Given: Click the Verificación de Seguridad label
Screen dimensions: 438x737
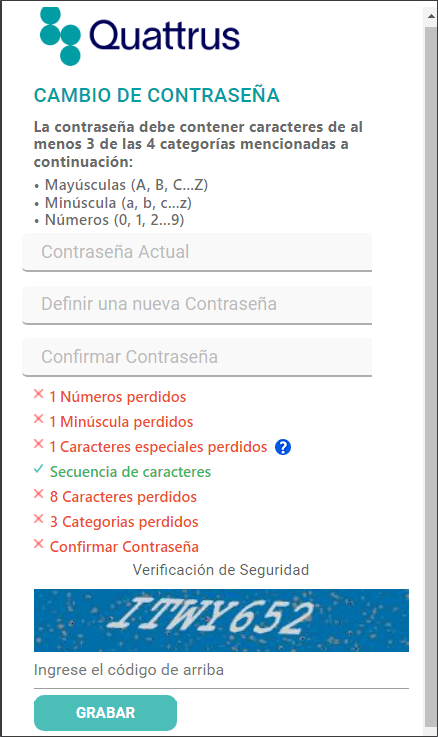Looking at the screenshot, I should [221, 570].
